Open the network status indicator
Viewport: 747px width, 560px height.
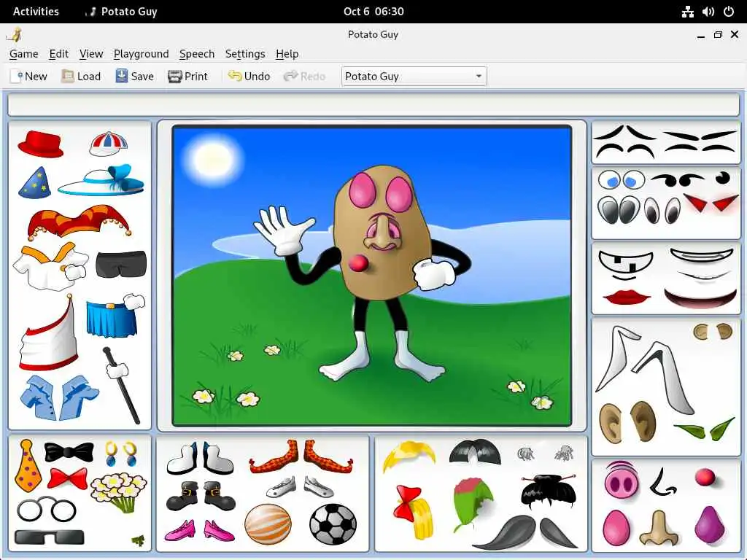[687, 12]
